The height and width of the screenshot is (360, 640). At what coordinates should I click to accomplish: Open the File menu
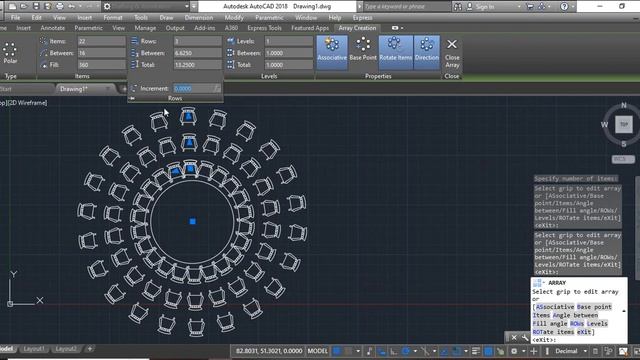pyautogui.click(x=16, y=18)
